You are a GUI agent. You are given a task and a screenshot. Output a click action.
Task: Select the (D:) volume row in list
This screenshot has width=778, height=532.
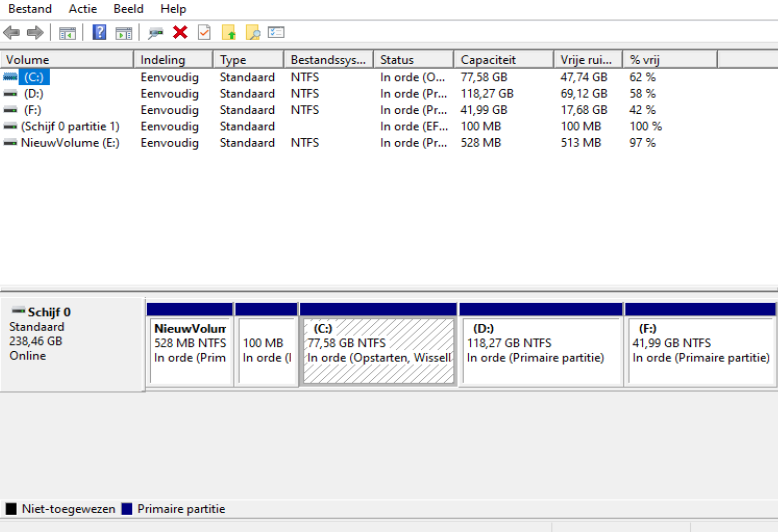click(34, 94)
